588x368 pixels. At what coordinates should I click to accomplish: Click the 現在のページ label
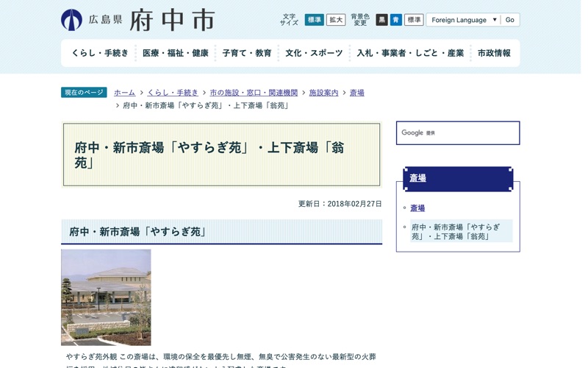point(84,93)
